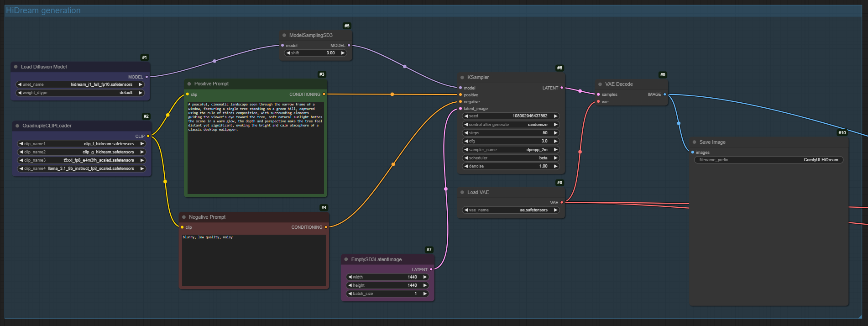Click the latent_image input socket on KSampler
This screenshot has width=868, height=326.
tap(460, 109)
